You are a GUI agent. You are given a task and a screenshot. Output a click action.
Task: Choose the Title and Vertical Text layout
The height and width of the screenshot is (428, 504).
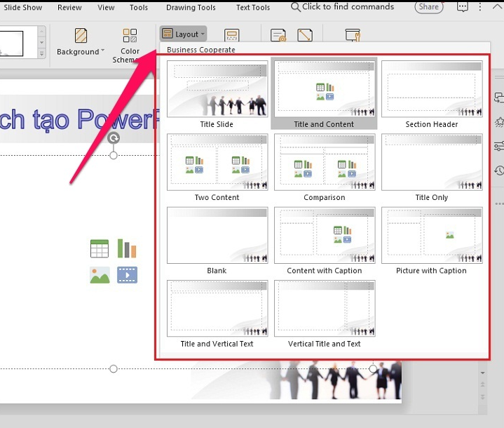click(x=217, y=314)
